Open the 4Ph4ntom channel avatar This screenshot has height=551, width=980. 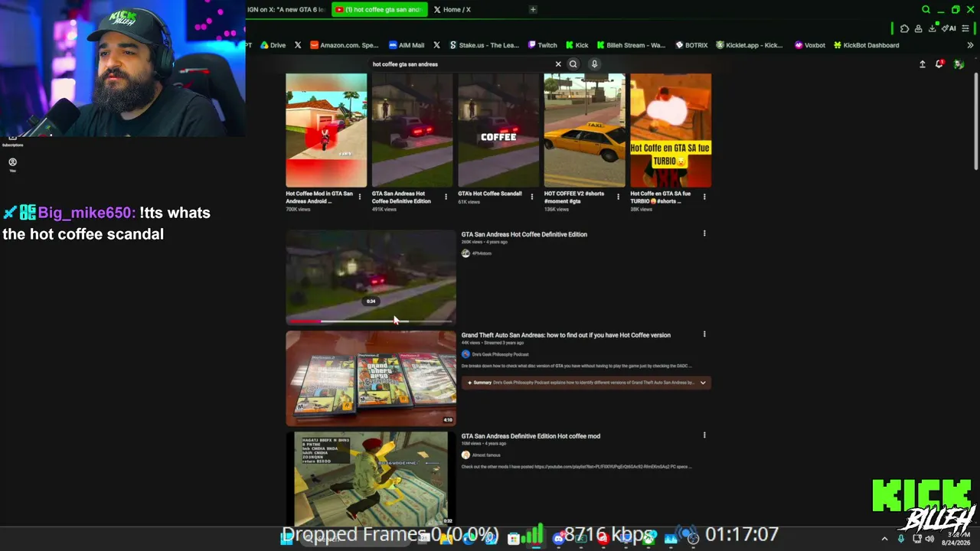[465, 253]
